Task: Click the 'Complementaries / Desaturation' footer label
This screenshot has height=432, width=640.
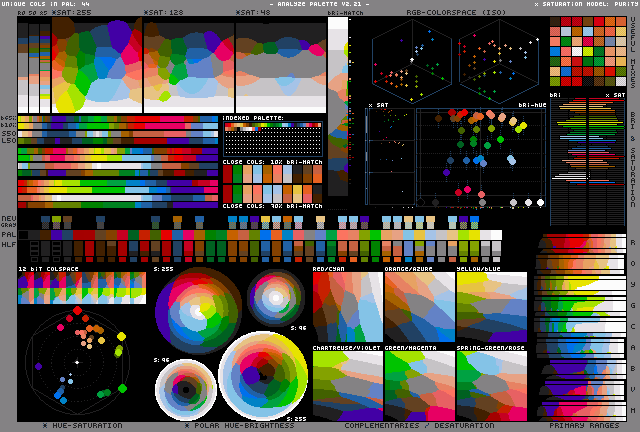Action: pyautogui.click(x=419, y=425)
